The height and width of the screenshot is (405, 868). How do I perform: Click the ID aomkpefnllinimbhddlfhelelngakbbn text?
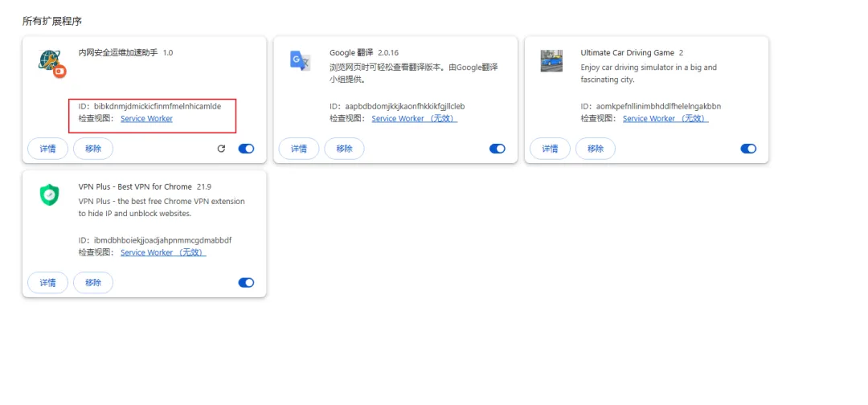click(x=650, y=106)
